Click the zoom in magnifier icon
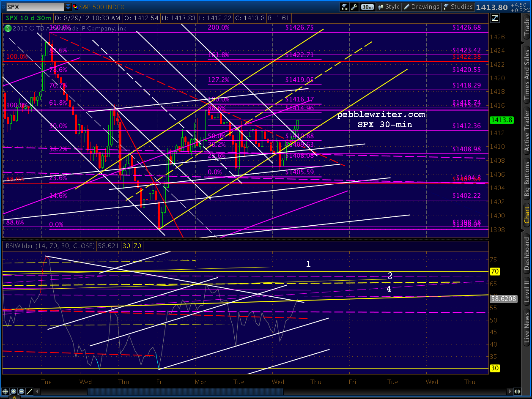 [x=14, y=391]
